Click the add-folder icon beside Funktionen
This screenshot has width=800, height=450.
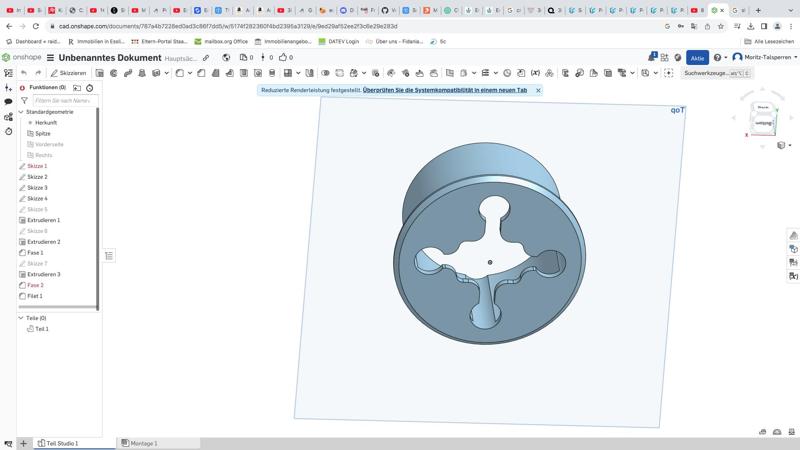point(77,88)
